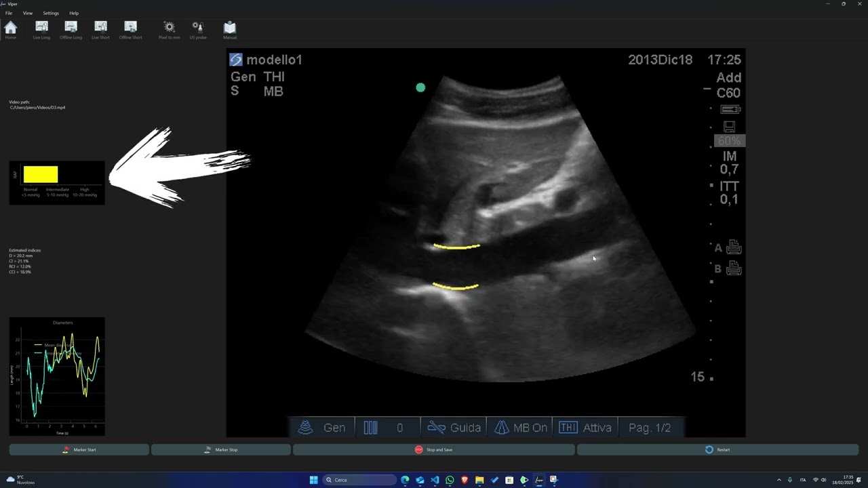The height and width of the screenshot is (488, 868).
Task: Open Brave browser from the taskbar
Action: (x=465, y=480)
